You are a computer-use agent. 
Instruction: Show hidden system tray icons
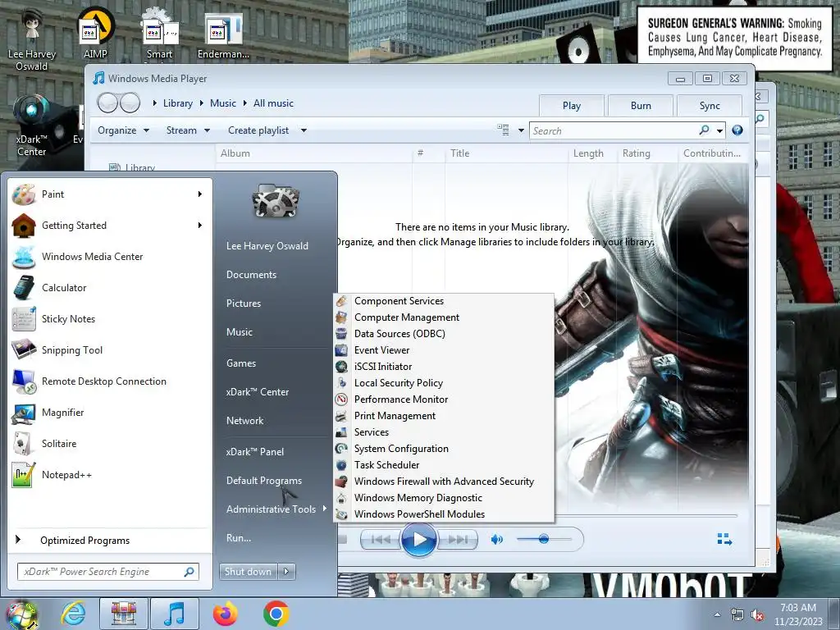click(717, 614)
